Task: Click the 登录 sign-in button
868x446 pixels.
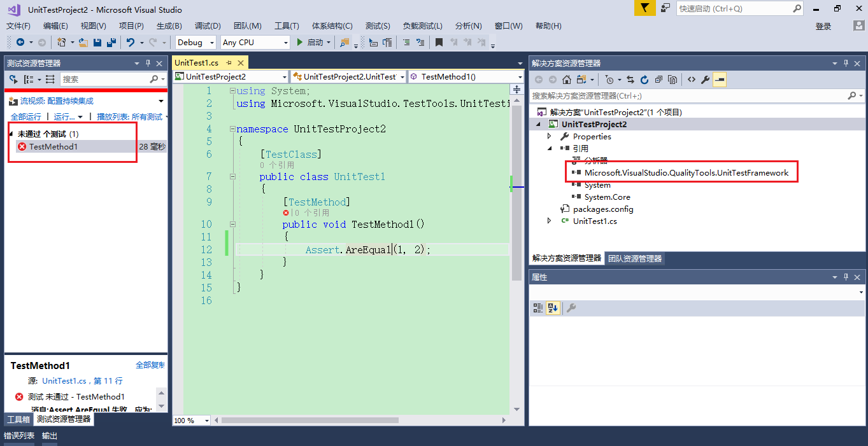Action: 823,26
